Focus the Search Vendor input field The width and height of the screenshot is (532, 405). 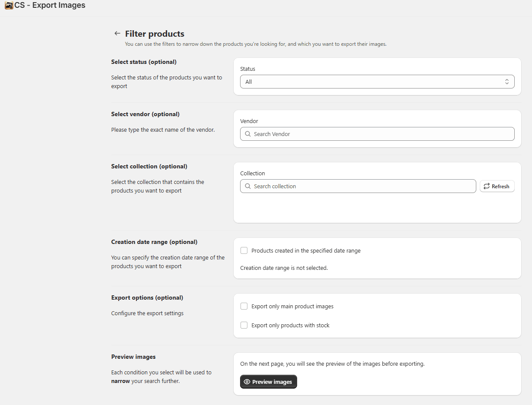point(380,134)
